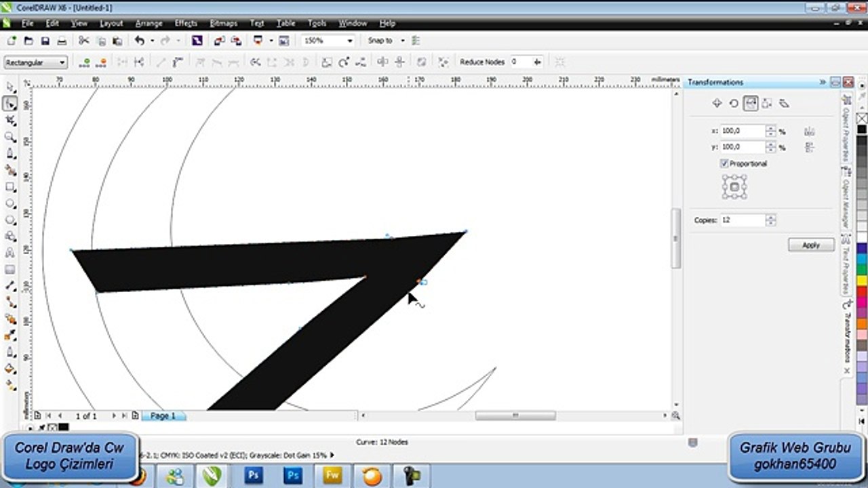
Task: Open the Edit menu
Action: coord(52,23)
